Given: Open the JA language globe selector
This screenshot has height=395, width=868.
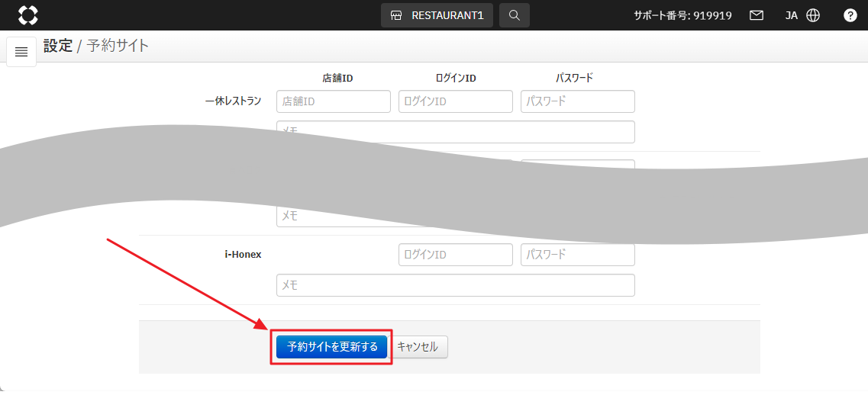Looking at the screenshot, I should click(x=802, y=15).
